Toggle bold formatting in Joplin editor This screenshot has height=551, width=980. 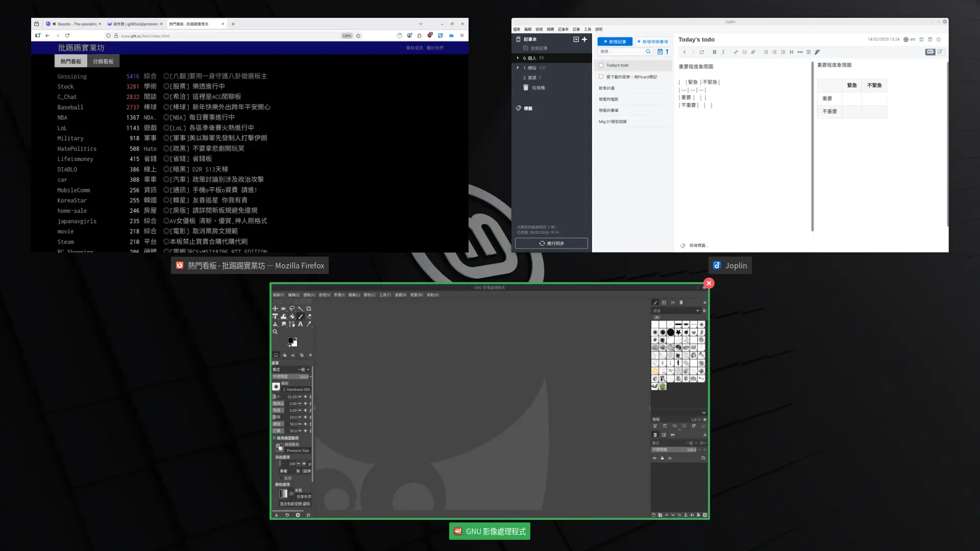tap(715, 52)
